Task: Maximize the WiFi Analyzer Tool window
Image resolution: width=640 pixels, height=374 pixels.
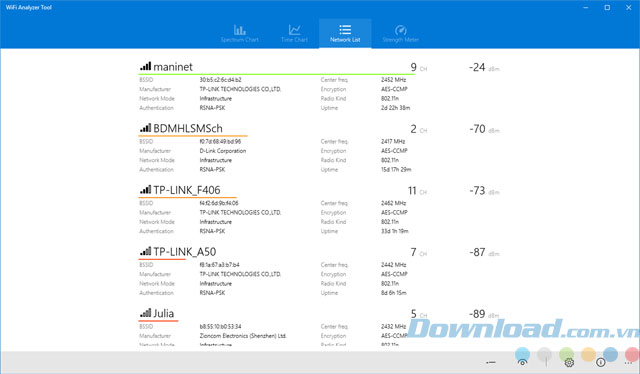Action: click(x=607, y=7)
